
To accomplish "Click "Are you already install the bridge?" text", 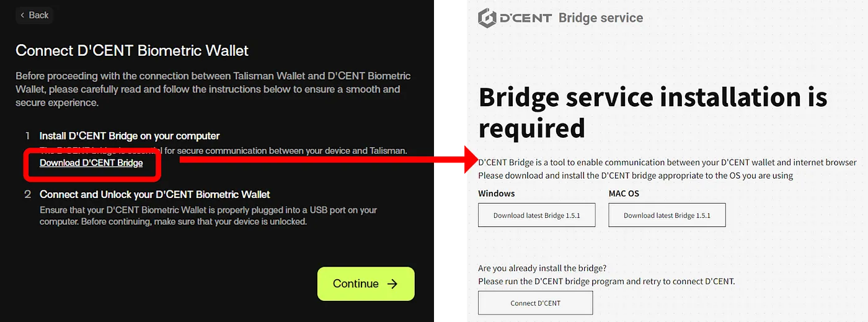I will 542,269.
